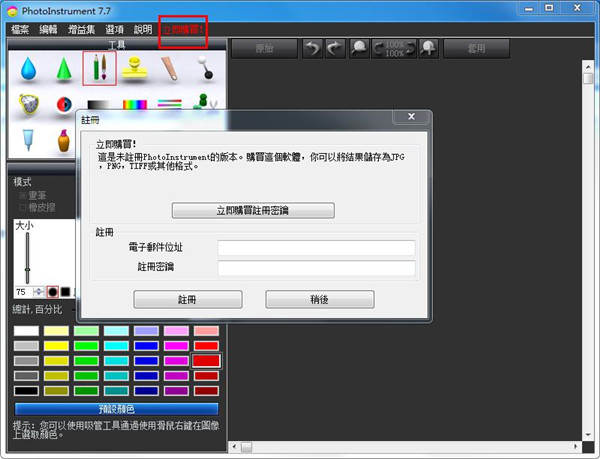This screenshot has width=600, height=459.
Task: Choose the square brush shape
Action: coord(65,292)
